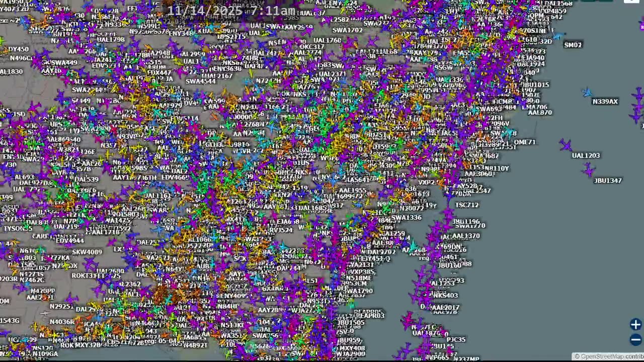Select flight label VXP385
Image resolution: width=644 pixels, height=362 pixels.
(x=361, y=272)
